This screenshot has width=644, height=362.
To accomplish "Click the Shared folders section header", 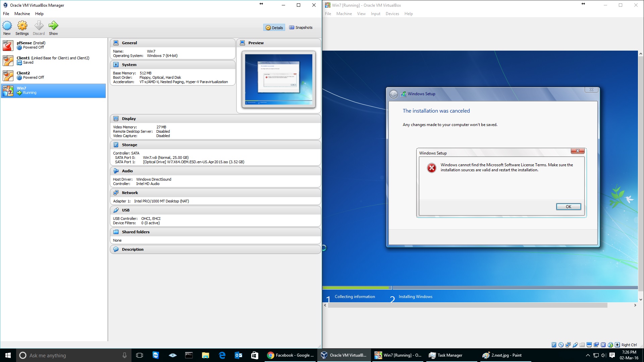I will [215, 232].
